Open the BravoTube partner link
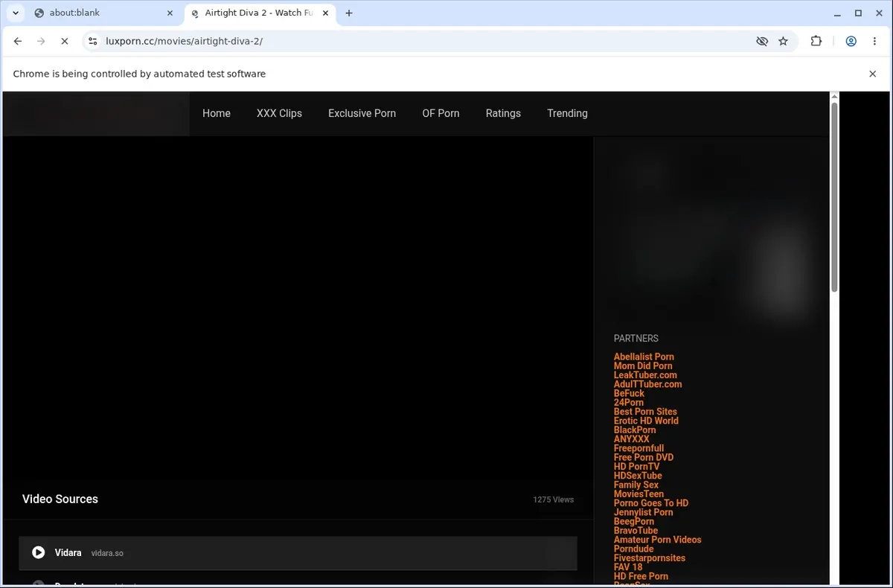Image resolution: width=893 pixels, height=588 pixels. tap(636, 531)
